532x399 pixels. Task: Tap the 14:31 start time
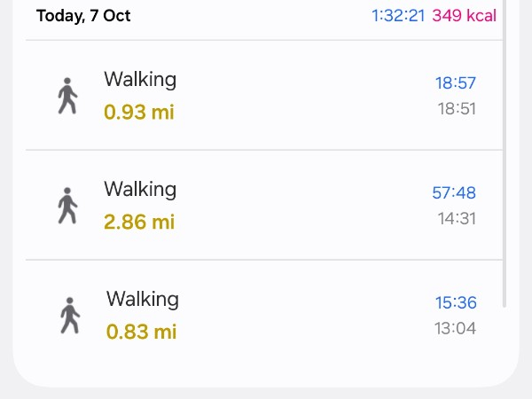tap(457, 218)
